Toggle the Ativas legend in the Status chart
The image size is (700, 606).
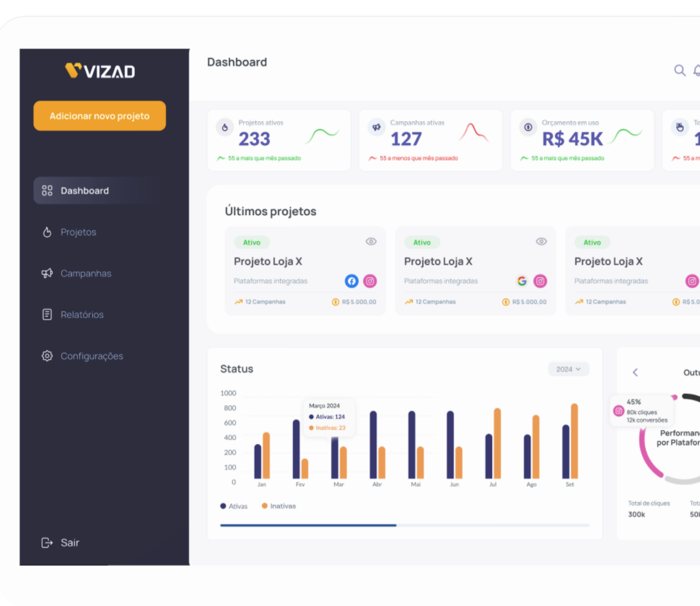click(x=233, y=506)
